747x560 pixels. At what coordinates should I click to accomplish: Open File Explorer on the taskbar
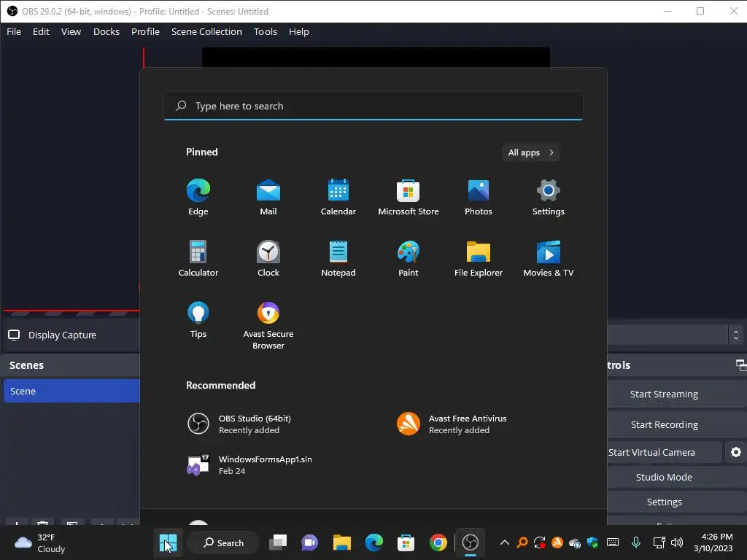click(341, 542)
